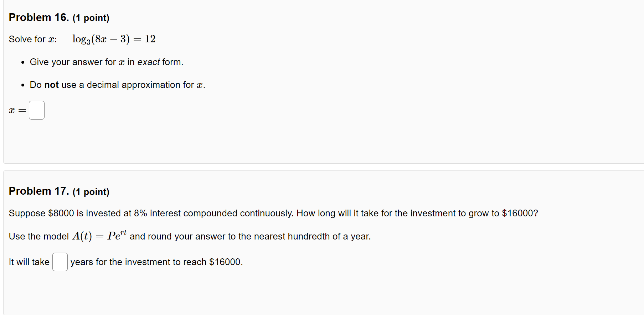Screen dimensions: 644x316
Task: Click the 'Use the model' text
Action: coord(39,236)
